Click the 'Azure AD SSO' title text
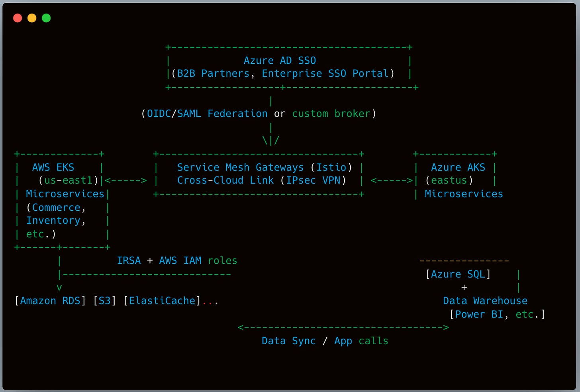This screenshot has height=392, width=580. 280,61
